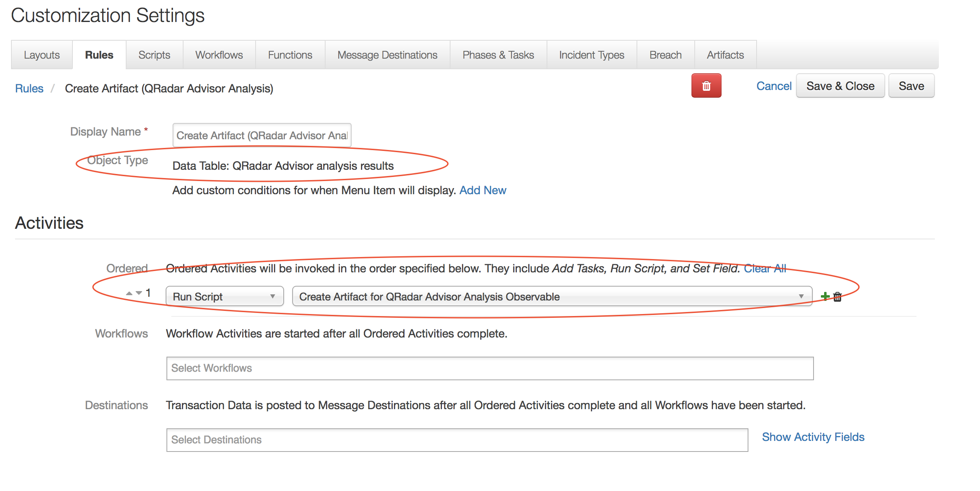
Task: Switch to the Scripts tab
Action: [154, 55]
